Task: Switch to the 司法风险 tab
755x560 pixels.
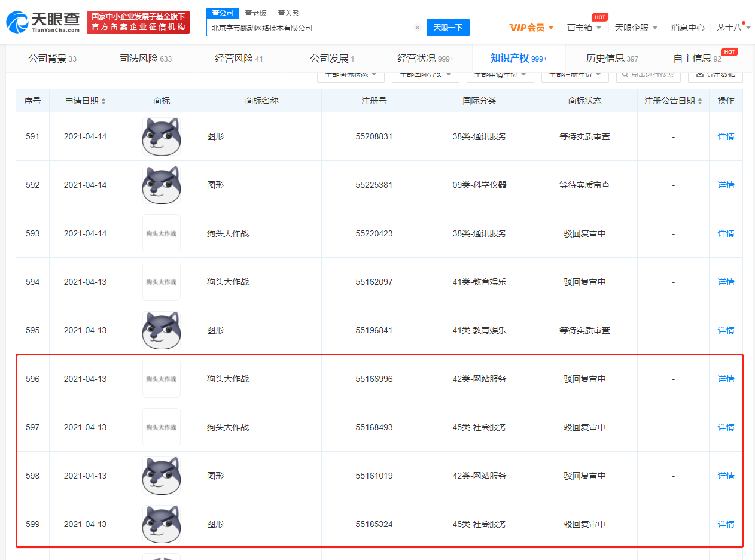Action: click(x=145, y=59)
